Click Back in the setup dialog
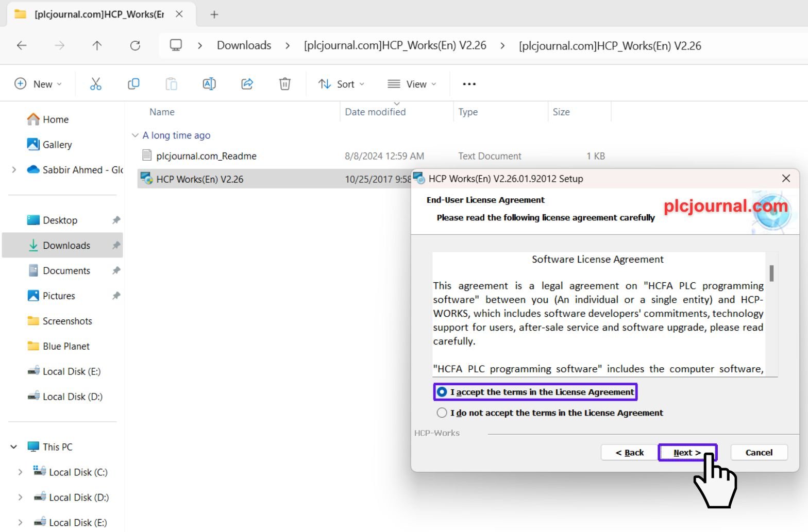Viewport: 808px width, 532px height. (x=629, y=453)
